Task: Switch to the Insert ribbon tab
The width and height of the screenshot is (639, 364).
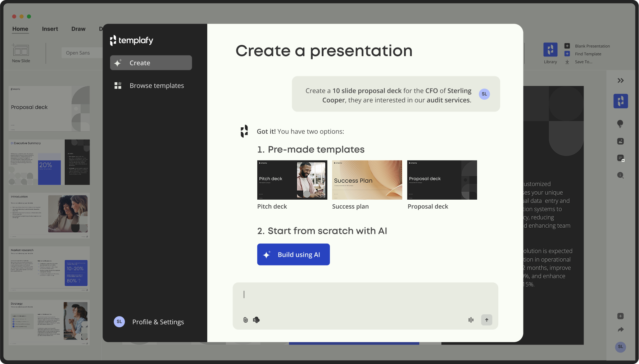Action: [50, 29]
